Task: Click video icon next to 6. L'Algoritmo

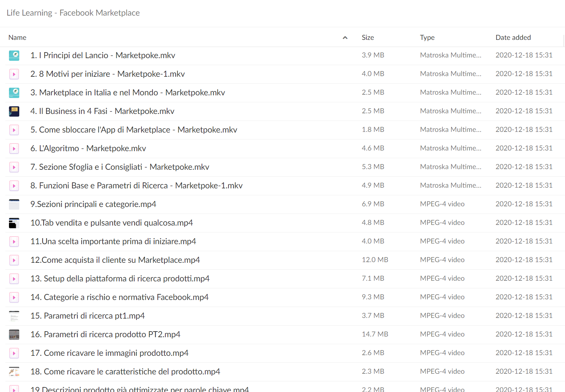Action: click(14, 148)
